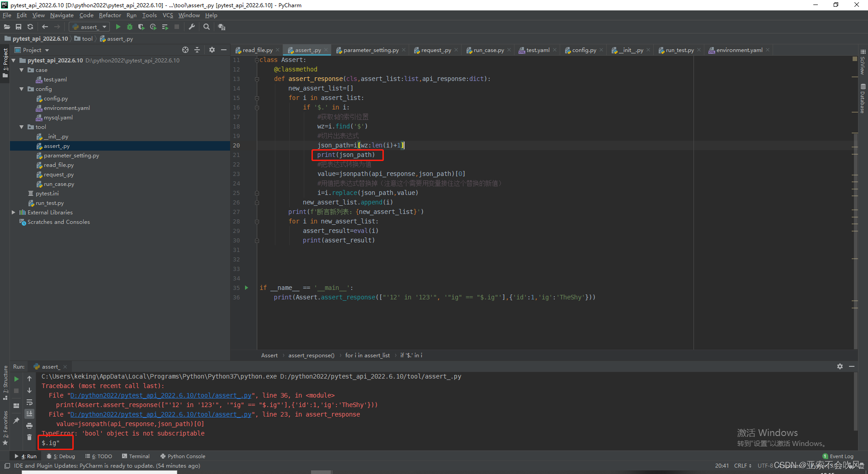868x474 pixels.
Task: Collapse the pytest_api_2022.6.10 root folder
Action: (x=13, y=60)
